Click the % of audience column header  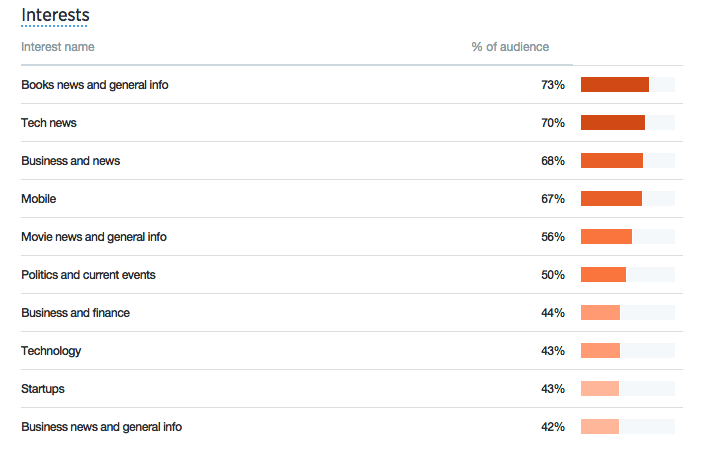pos(510,47)
